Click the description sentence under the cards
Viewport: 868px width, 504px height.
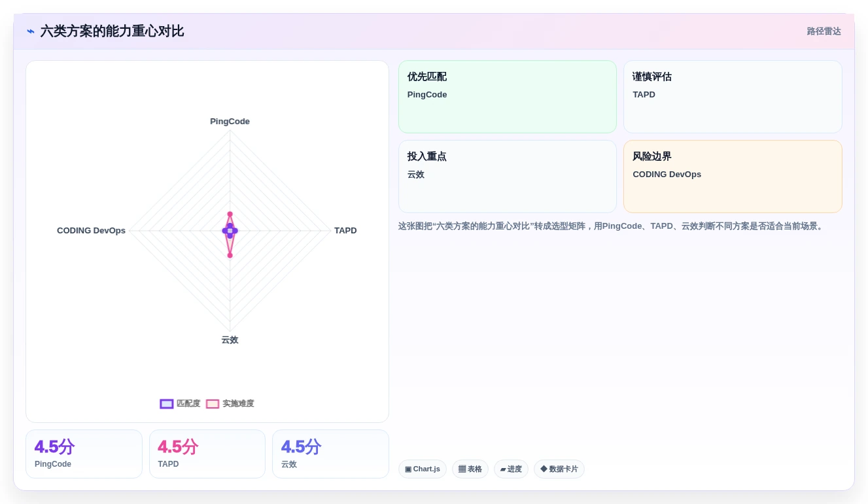click(x=611, y=226)
